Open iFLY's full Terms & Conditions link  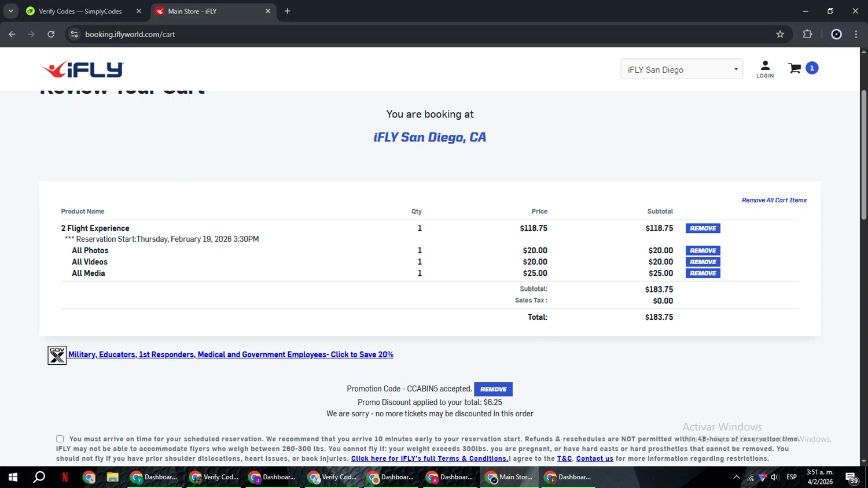tap(429, 459)
